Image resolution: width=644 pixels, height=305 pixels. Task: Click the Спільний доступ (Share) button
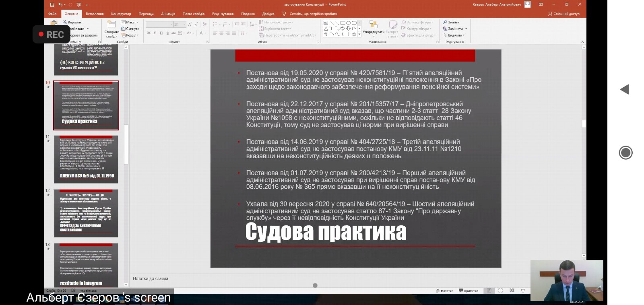[x=563, y=14]
